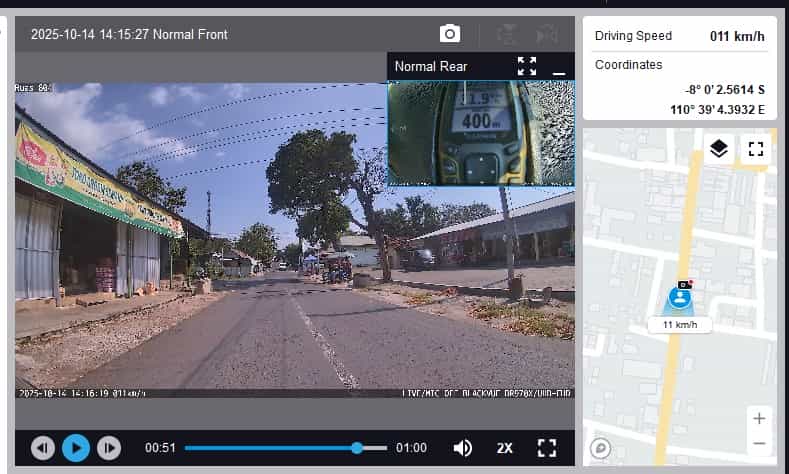The image size is (789, 474).
Task: Step back to the previous frame
Action: 43,447
